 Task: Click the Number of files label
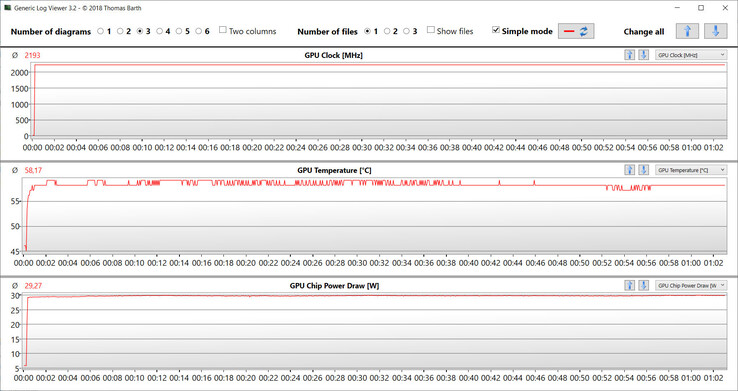327,32
